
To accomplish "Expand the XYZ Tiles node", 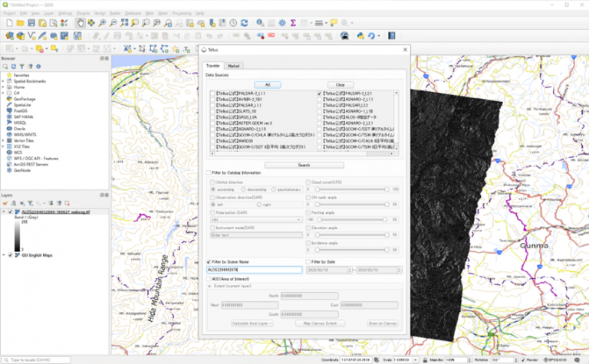I will (3, 146).
